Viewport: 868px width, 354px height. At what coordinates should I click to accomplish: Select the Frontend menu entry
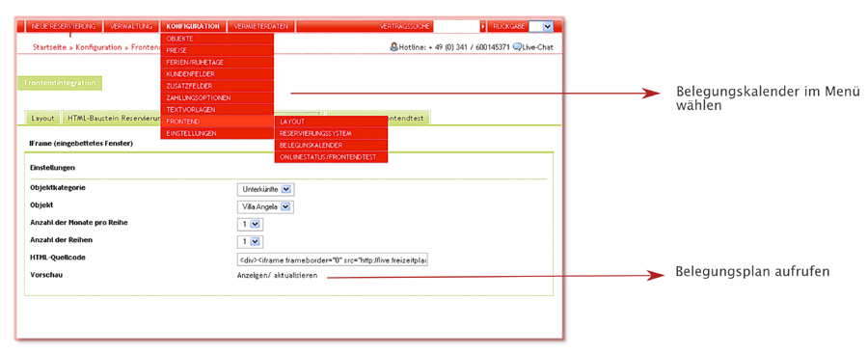coord(217,122)
